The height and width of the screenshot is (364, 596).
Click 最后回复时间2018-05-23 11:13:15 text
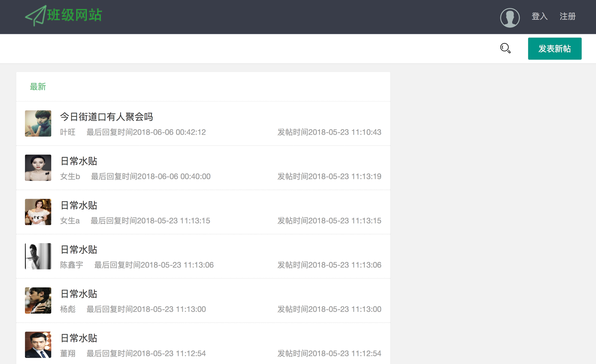click(x=150, y=221)
